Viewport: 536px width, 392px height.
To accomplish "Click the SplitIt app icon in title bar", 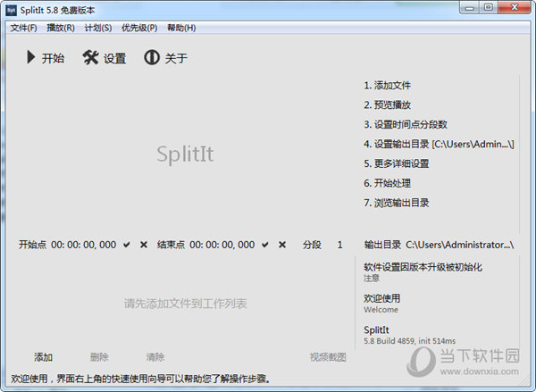I will click(x=11, y=10).
